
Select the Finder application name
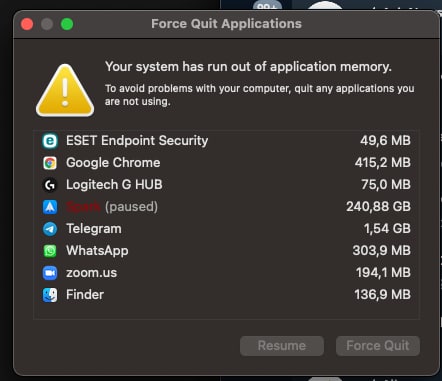coord(85,295)
